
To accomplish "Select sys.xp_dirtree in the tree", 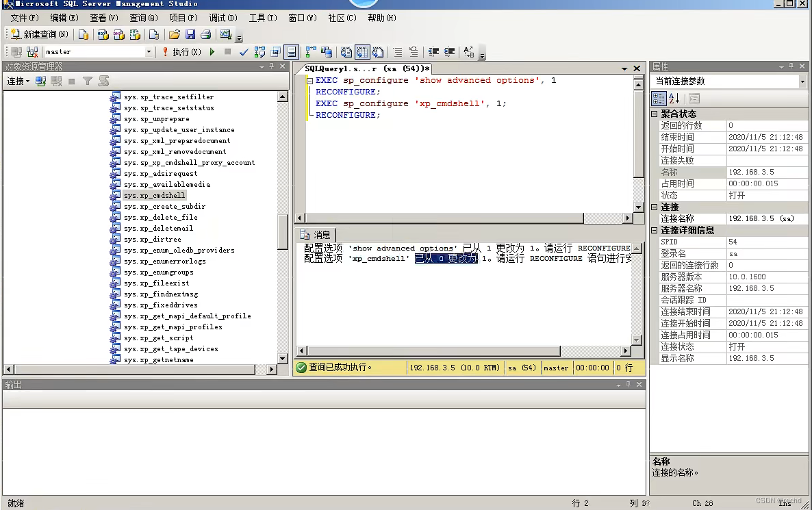I will pos(152,239).
